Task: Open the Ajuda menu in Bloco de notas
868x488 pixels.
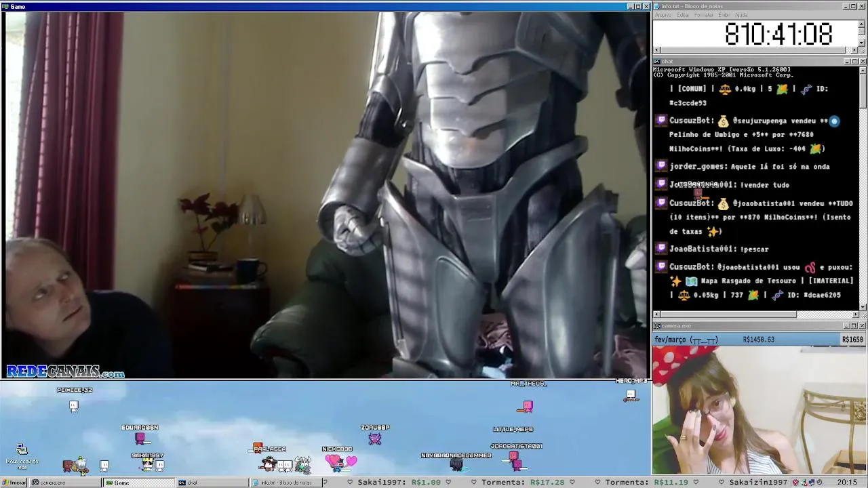Action: click(x=742, y=15)
